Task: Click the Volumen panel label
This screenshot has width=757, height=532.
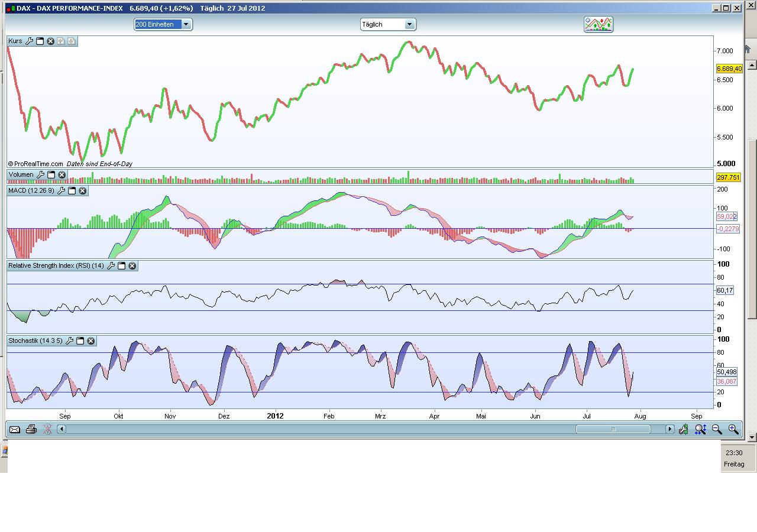Action: (21, 175)
